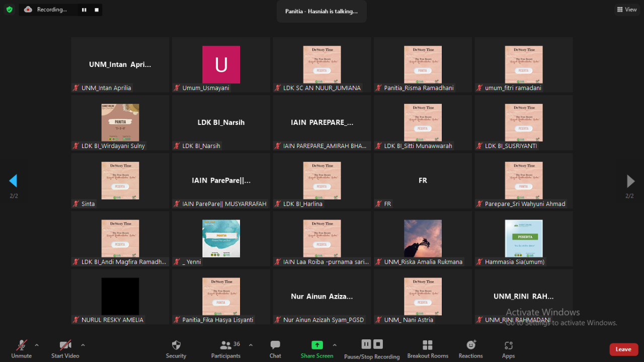Open the View layout menu
The width and height of the screenshot is (644, 362).
[x=626, y=10]
